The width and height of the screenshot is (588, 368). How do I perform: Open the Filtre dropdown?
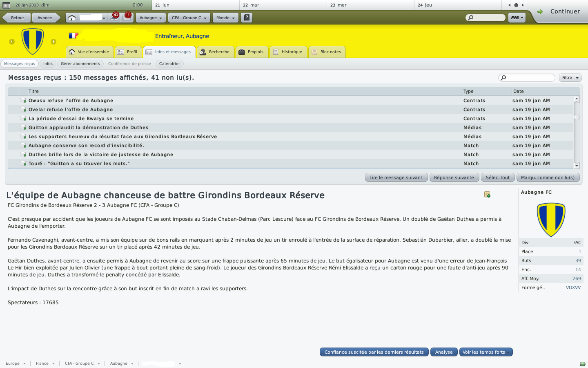(570, 78)
